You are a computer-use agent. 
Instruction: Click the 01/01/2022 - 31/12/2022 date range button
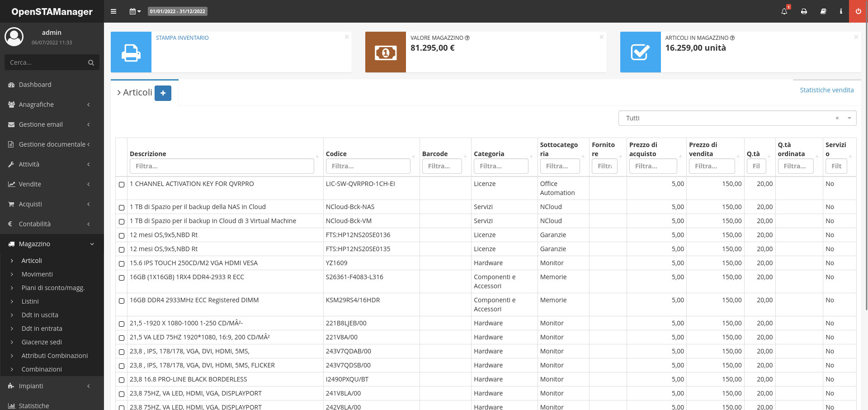(178, 11)
